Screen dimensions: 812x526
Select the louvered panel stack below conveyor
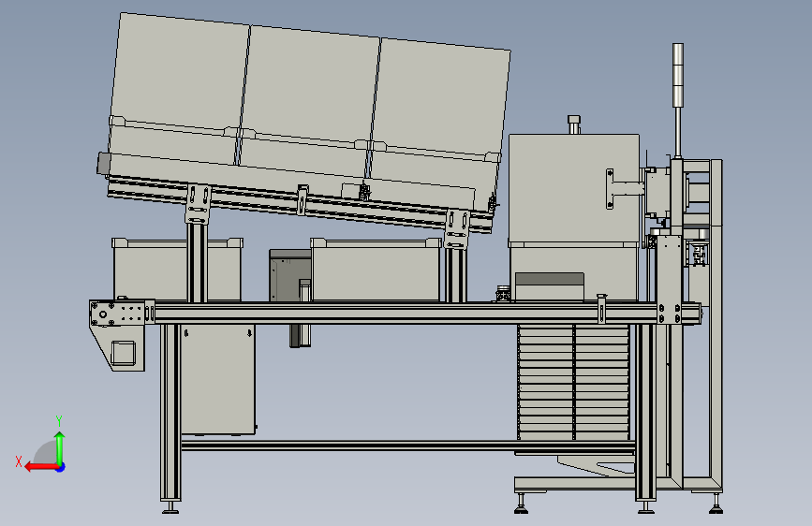574,382
